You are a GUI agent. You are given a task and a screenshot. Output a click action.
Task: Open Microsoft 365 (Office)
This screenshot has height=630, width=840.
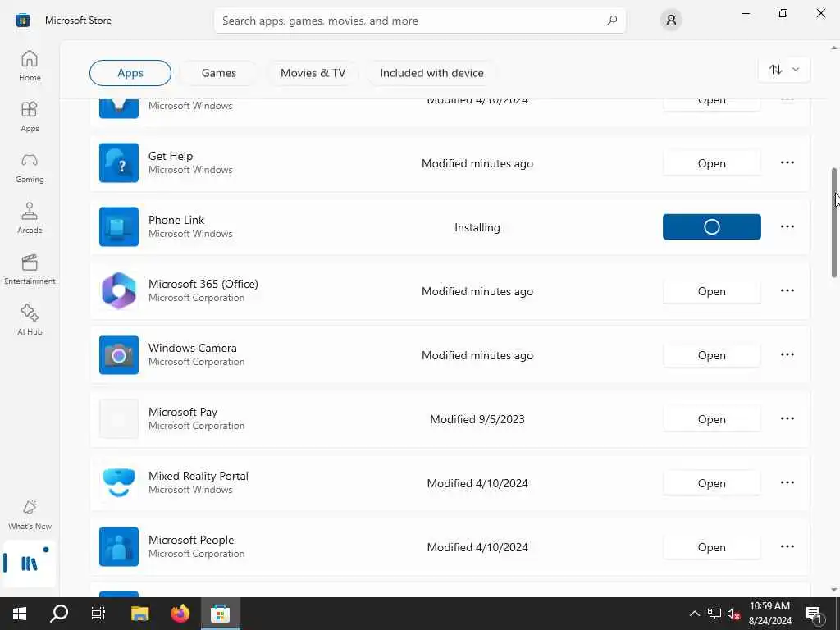[711, 291]
